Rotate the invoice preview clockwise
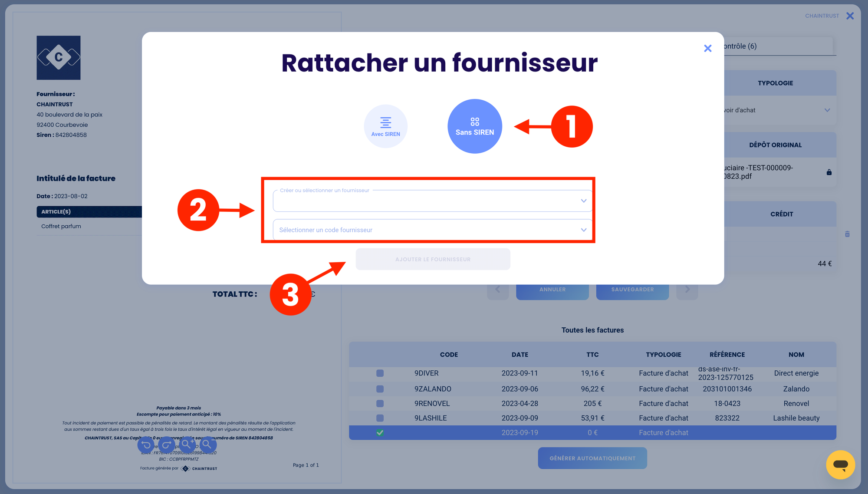The image size is (868, 494). click(167, 445)
